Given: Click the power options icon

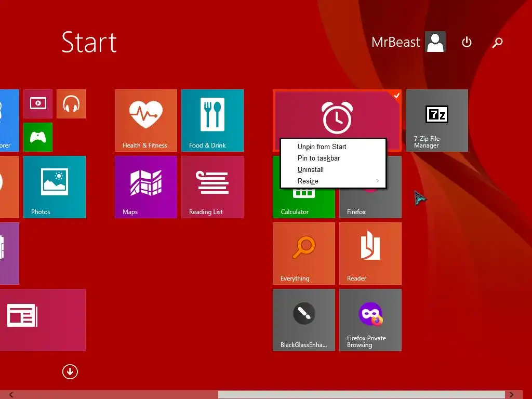Looking at the screenshot, I should 467,42.
